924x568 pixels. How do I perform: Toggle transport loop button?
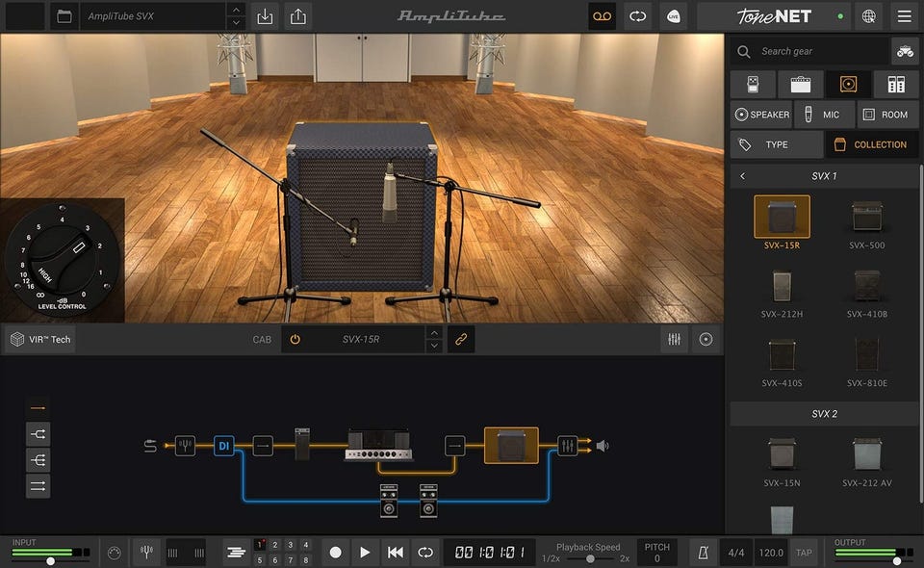pos(424,553)
